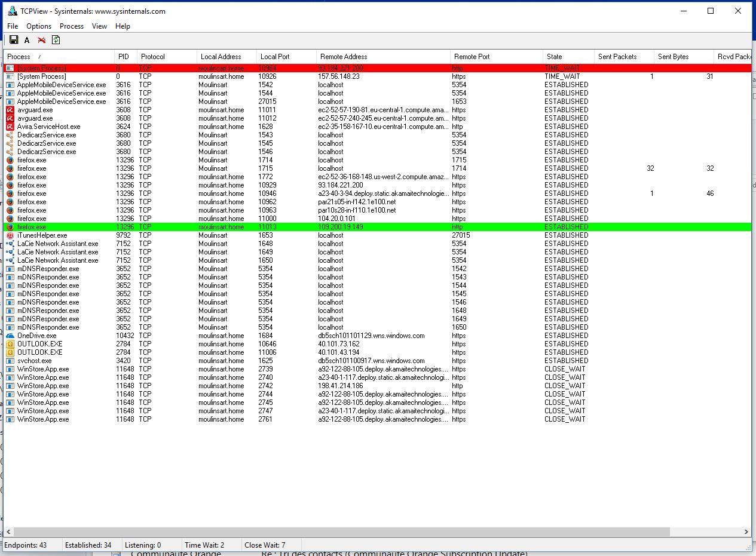Click the Avira.ServiceHost.exe red icon
Screen dimensions: 756x556
pos(10,127)
